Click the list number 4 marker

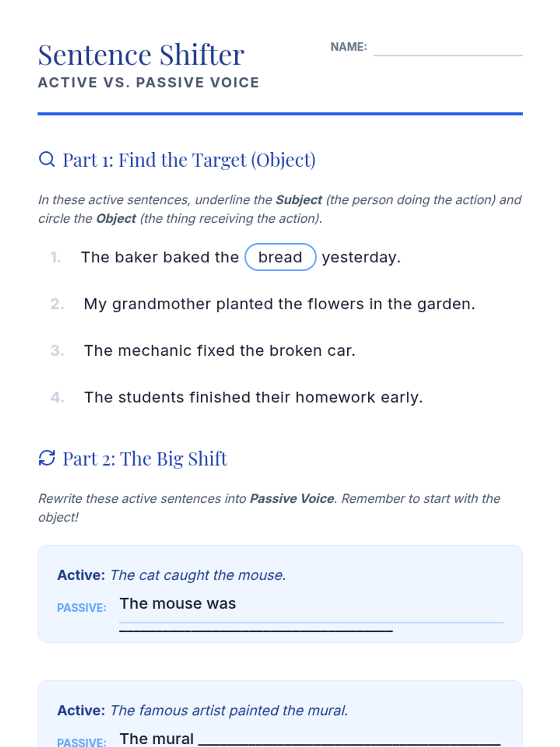click(57, 397)
